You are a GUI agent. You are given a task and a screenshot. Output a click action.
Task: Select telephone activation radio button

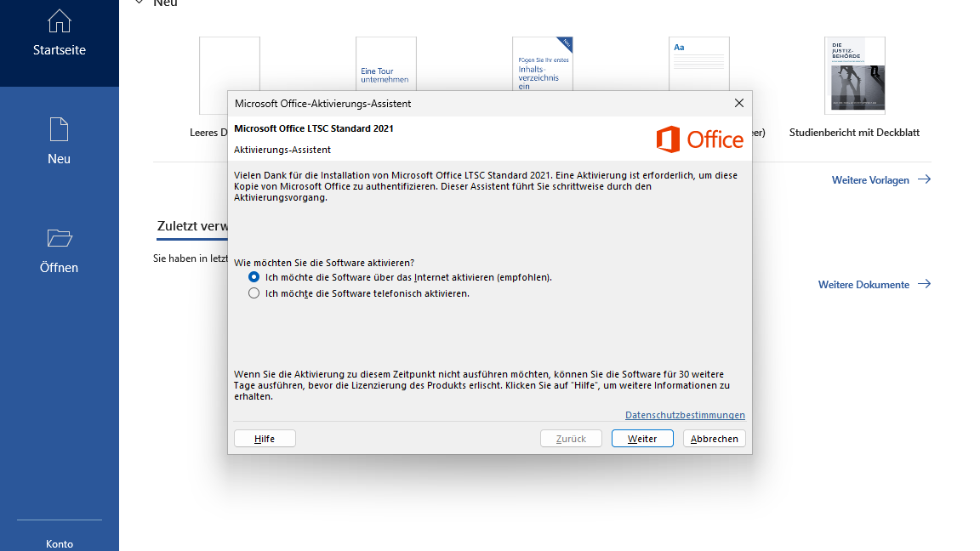tap(254, 293)
